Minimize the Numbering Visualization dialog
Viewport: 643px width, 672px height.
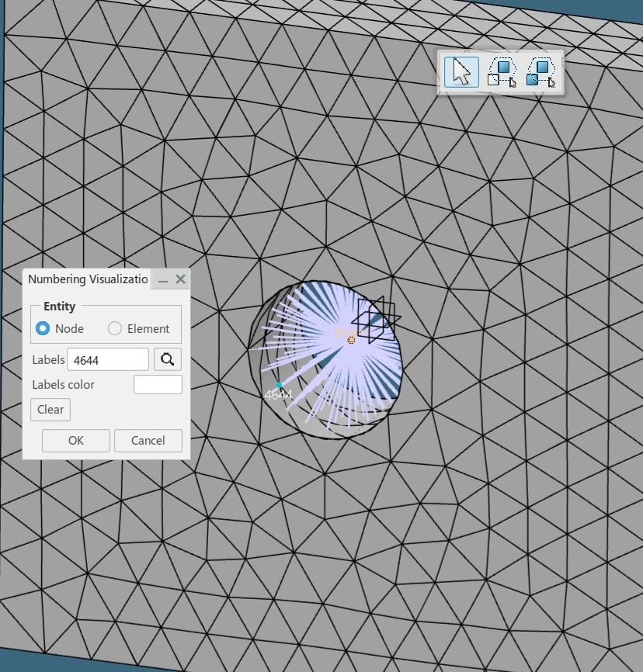coord(162,280)
